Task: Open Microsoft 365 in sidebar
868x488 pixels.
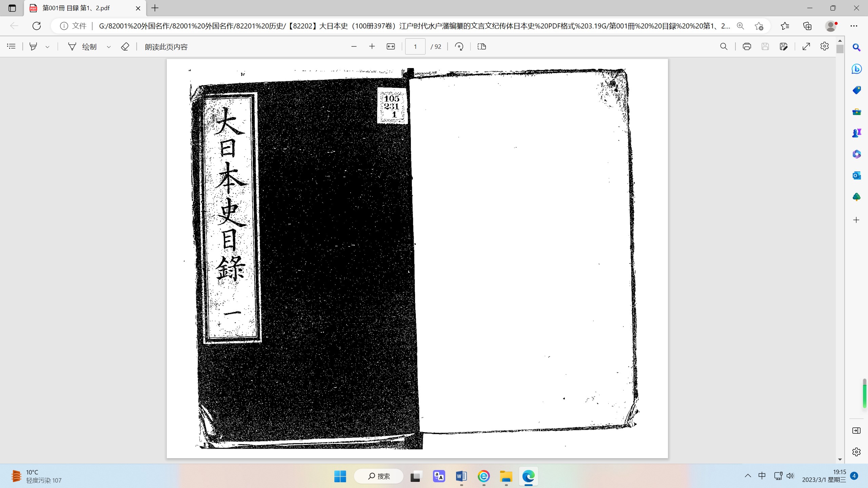Action: tap(856, 155)
